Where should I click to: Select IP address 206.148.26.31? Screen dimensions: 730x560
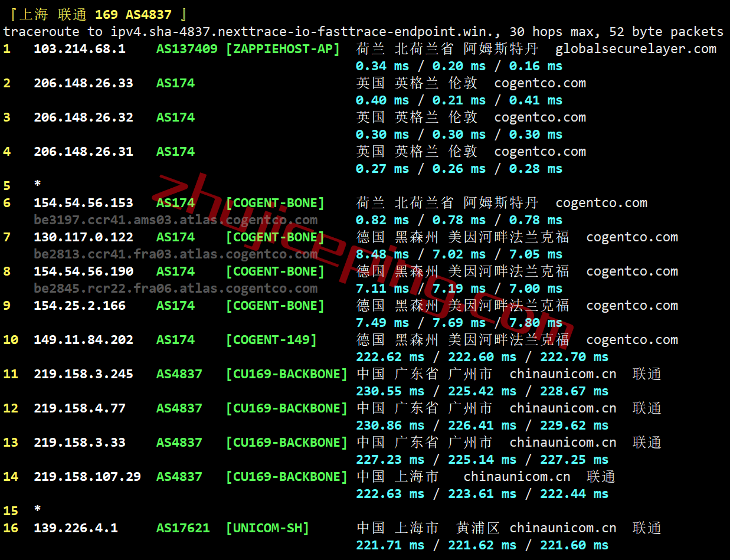pos(83,152)
